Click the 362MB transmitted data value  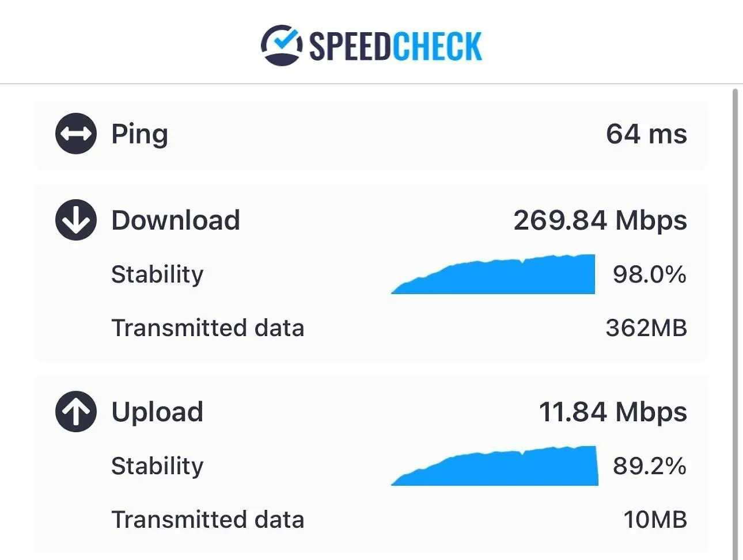tap(646, 328)
